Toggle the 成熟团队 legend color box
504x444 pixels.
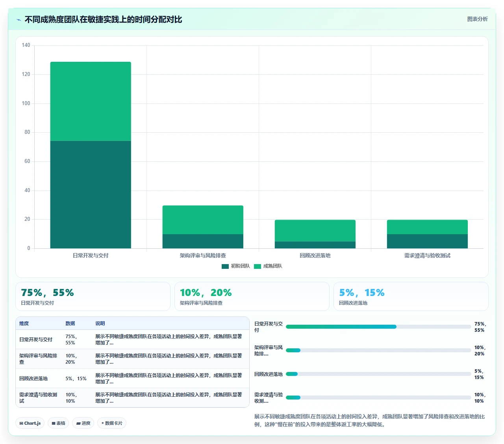258,266
